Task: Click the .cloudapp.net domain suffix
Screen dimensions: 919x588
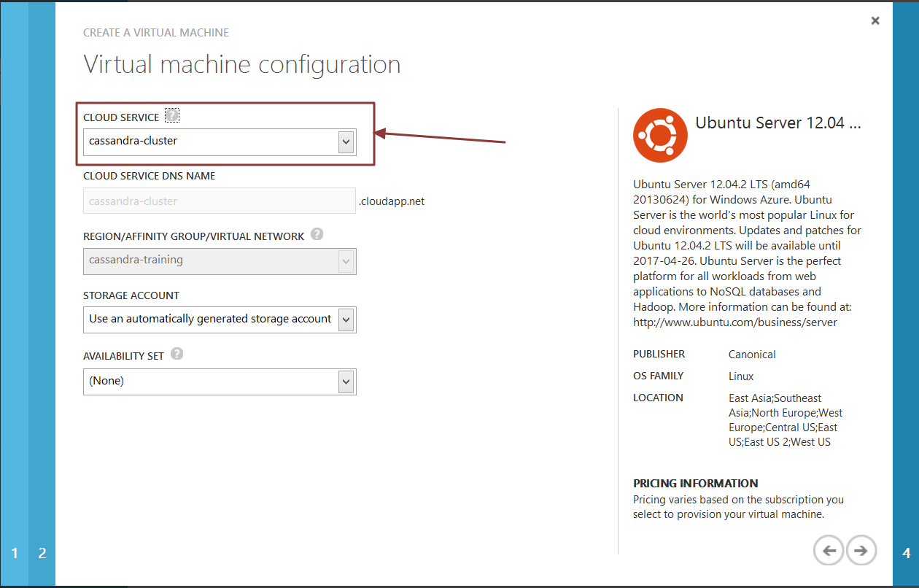Action: coord(392,201)
